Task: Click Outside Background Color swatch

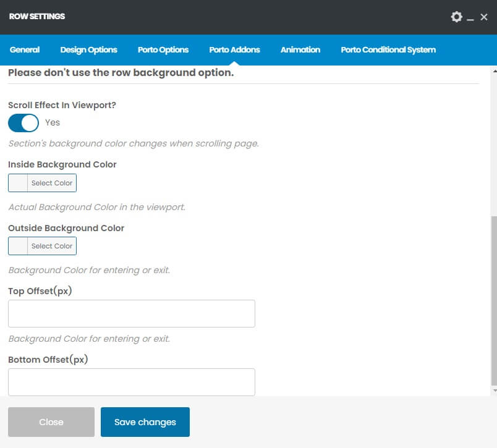Action: 18,246
